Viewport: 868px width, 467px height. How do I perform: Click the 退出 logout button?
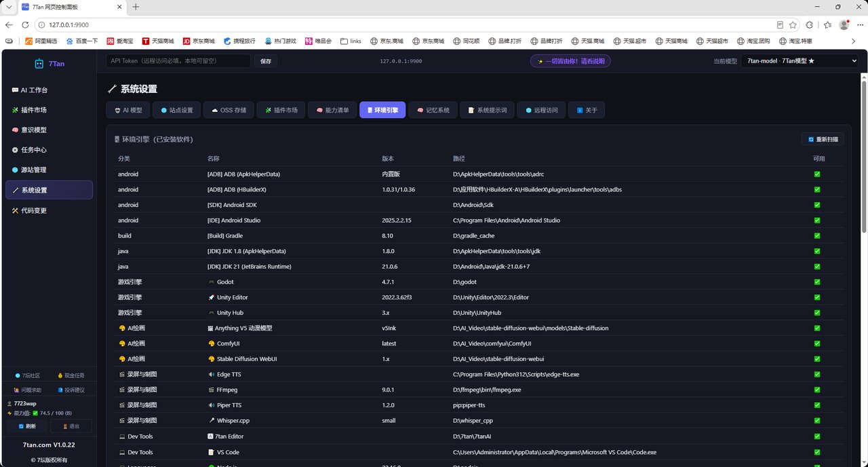coord(71,426)
